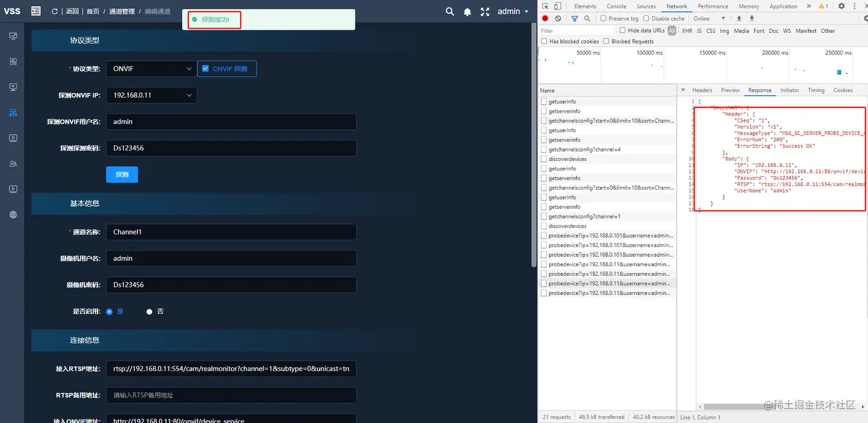Image resolution: width=868 pixels, height=423 pixels.
Task: Select 是 for 是否启用
Action: (110, 312)
